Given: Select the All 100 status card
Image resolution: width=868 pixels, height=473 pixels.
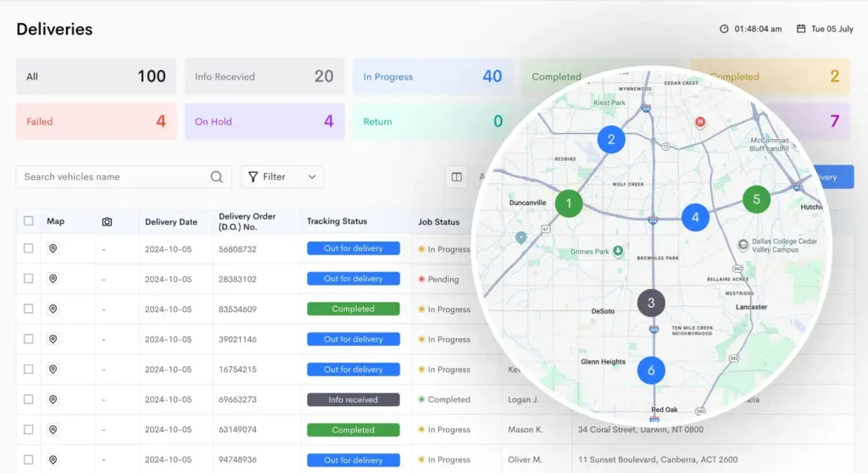Looking at the screenshot, I should point(96,76).
